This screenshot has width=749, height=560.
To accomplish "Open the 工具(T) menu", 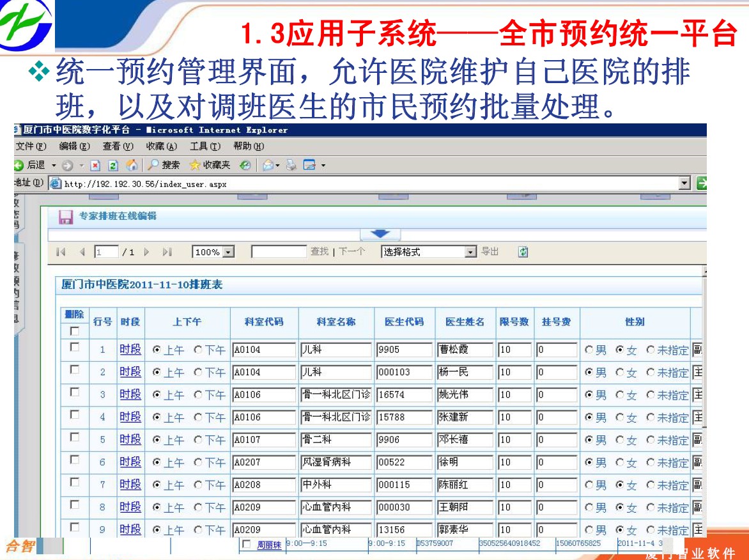I will [205, 146].
